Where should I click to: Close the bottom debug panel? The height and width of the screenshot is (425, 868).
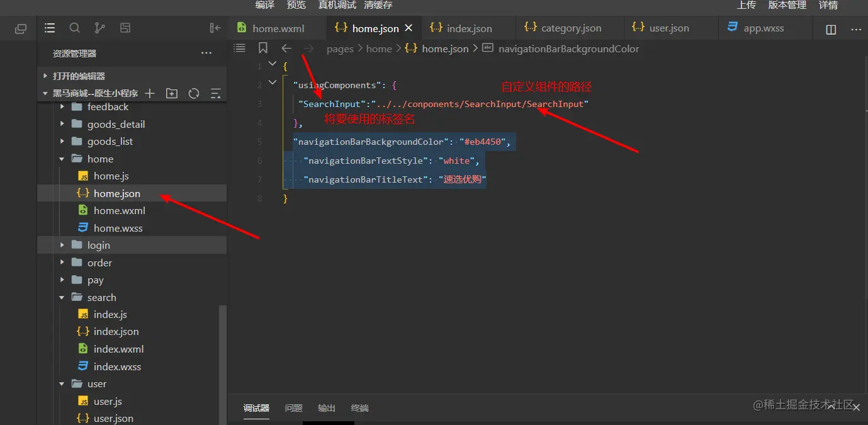(x=856, y=407)
